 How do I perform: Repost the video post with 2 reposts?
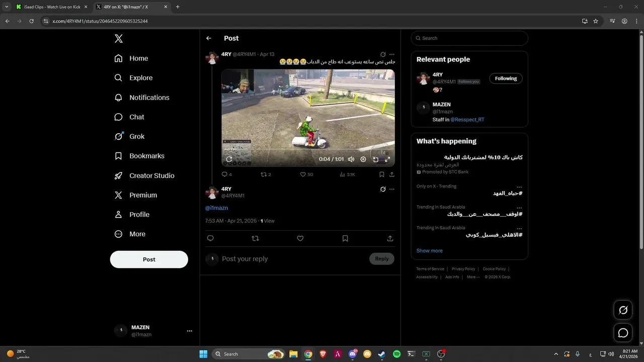265,174
